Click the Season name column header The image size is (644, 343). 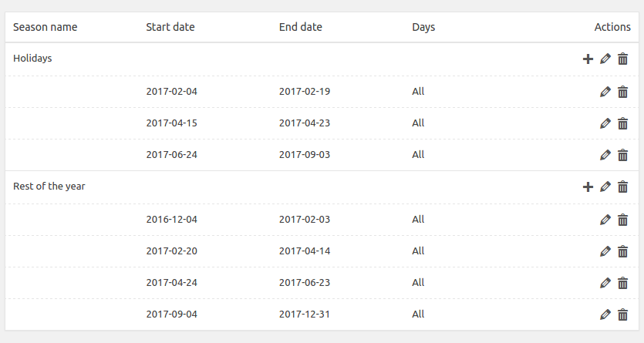click(x=46, y=27)
